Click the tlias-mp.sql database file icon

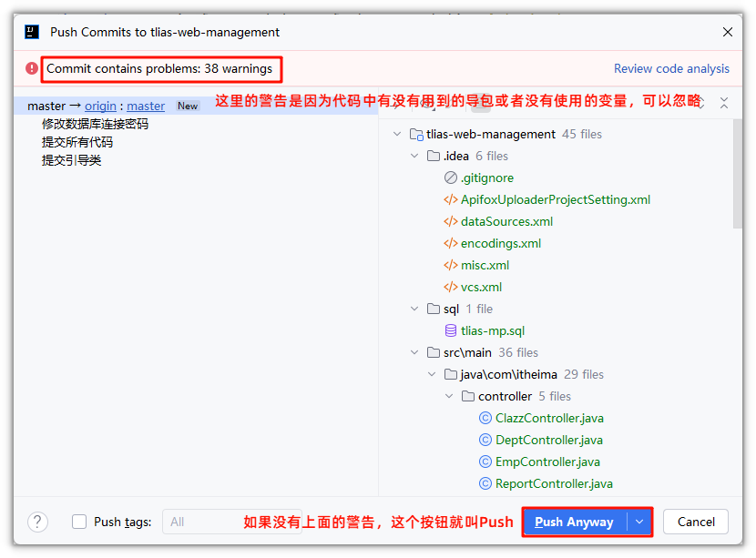click(x=450, y=330)
